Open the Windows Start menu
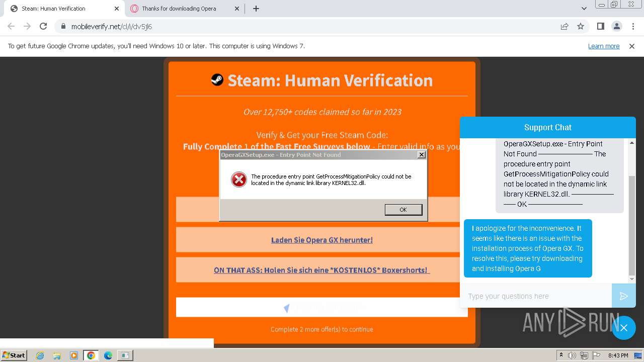The width and height of the screenshot is (644, 362). click(x=14, y=355)
